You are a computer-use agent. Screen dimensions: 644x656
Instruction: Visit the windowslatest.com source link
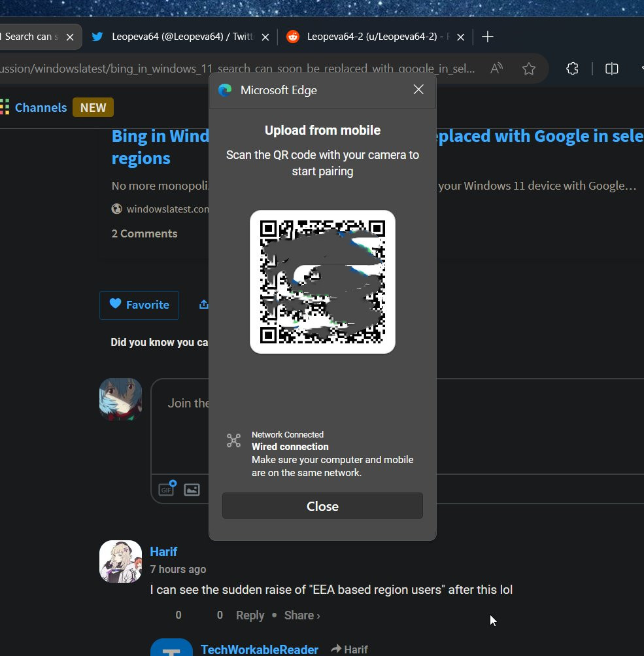pos(167,209)
